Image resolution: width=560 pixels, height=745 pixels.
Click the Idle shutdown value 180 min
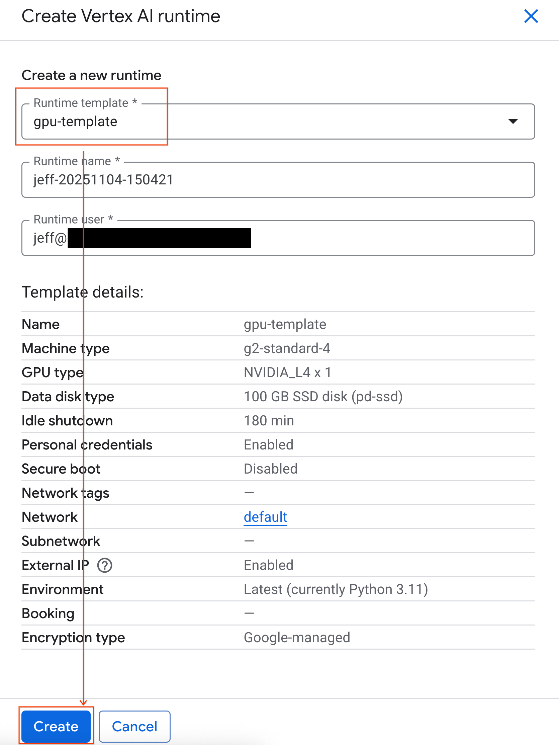tap(269, 420)
